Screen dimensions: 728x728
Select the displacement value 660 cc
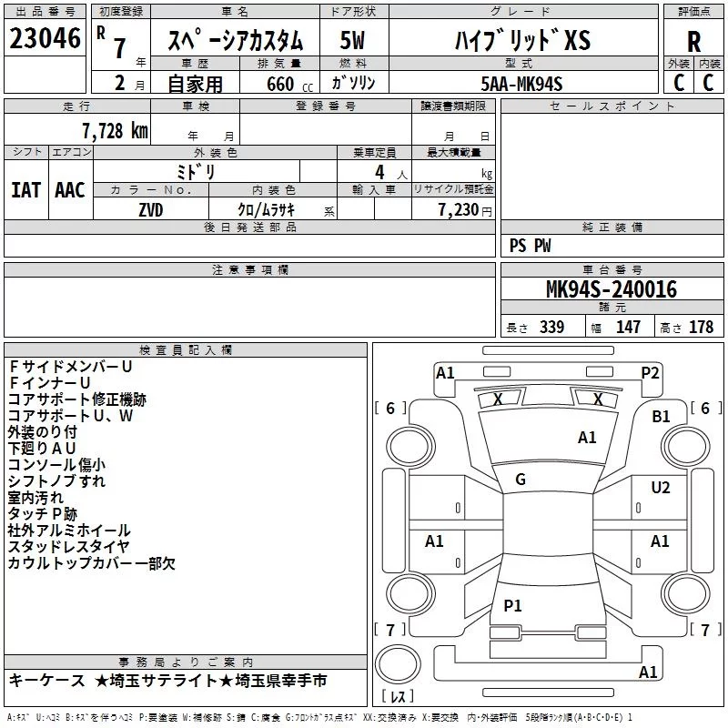click(x=289, y=84)
